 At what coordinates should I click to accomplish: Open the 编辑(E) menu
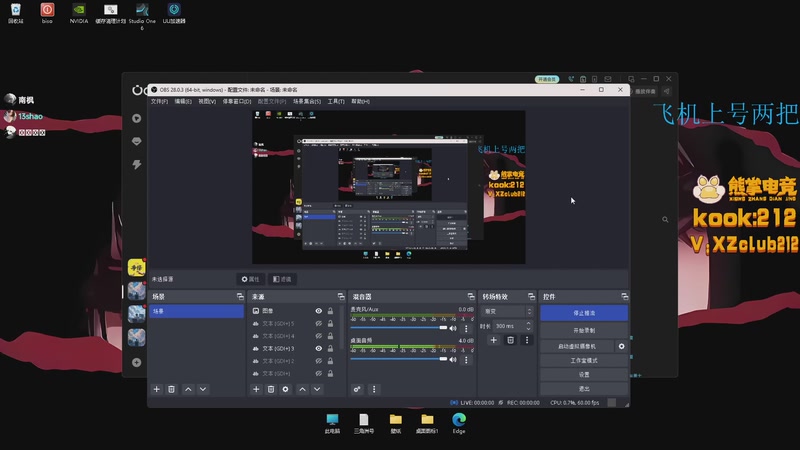(x=183, y=102)
